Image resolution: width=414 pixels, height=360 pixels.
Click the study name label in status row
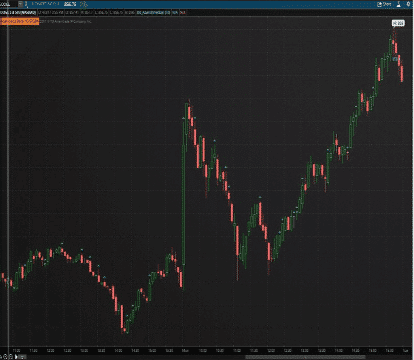(x=154, y=13)
